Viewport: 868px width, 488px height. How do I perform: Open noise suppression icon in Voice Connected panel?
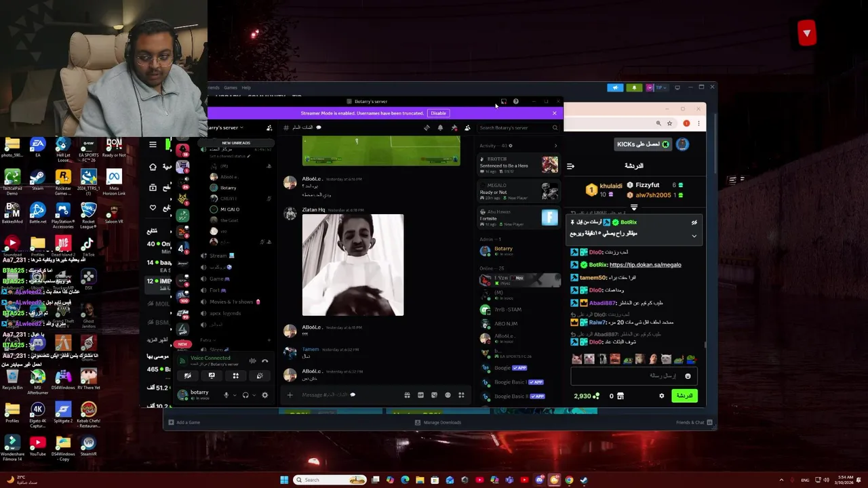[252, 361]
